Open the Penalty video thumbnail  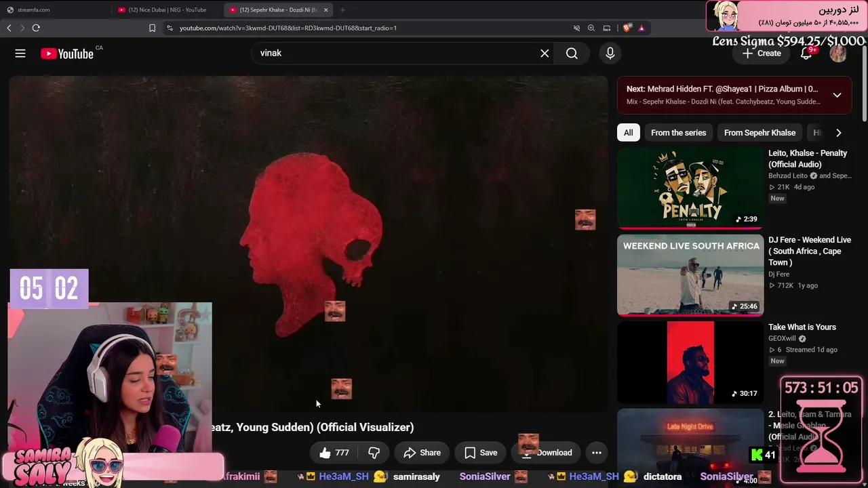click(690, 188)
